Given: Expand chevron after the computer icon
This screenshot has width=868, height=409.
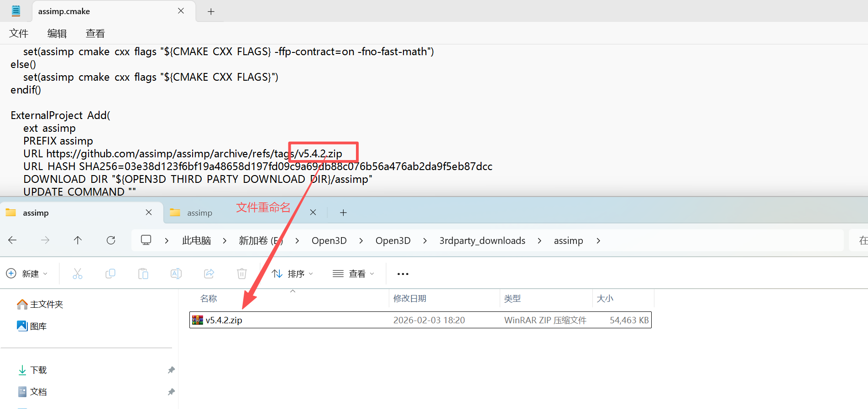Looking at the screenshot, I should [167, 241].
